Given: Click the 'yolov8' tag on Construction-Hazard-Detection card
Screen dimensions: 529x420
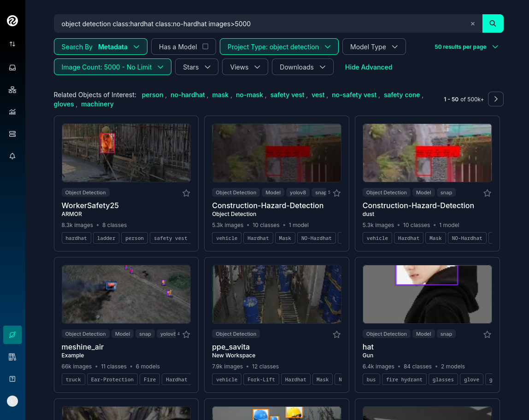Looking at the screenshot, I should coord(298,192).
